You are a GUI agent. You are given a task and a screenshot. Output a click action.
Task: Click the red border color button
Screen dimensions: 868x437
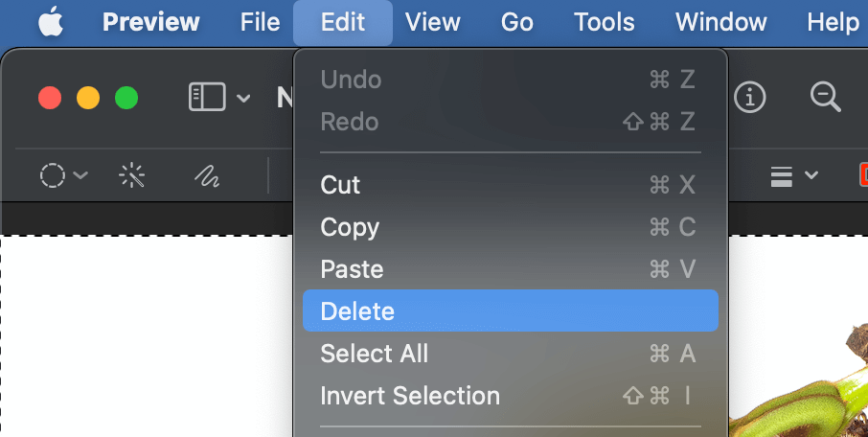pyautogui.click(x=863, y=174)
